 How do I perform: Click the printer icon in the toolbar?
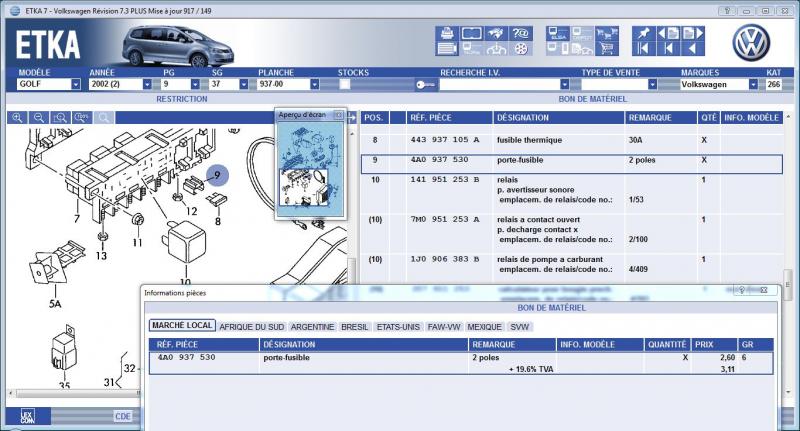(447, 34)
